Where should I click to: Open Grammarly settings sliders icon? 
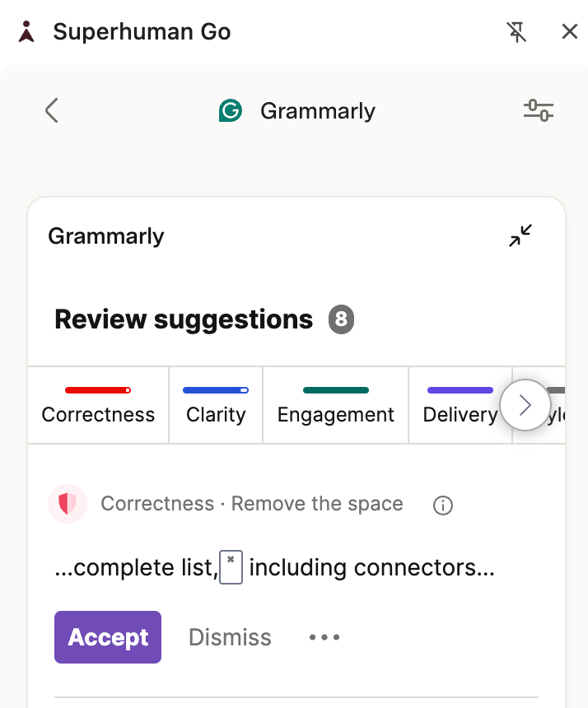[x=539, y=110]
